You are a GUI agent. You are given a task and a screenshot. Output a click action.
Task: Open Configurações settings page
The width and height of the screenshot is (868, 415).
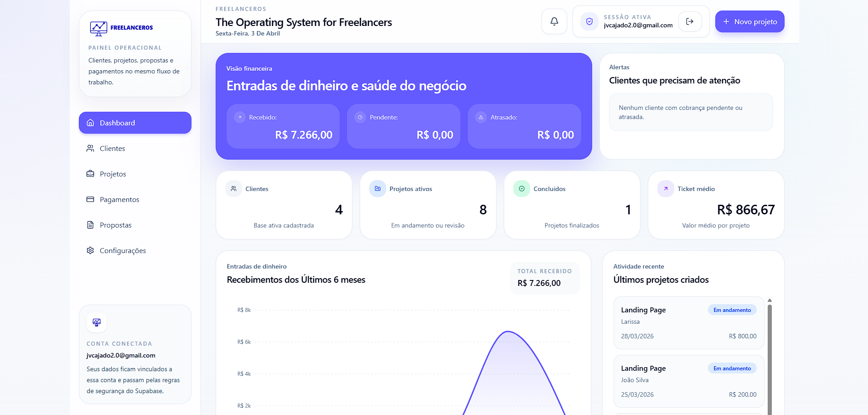(x=135, y=250)
